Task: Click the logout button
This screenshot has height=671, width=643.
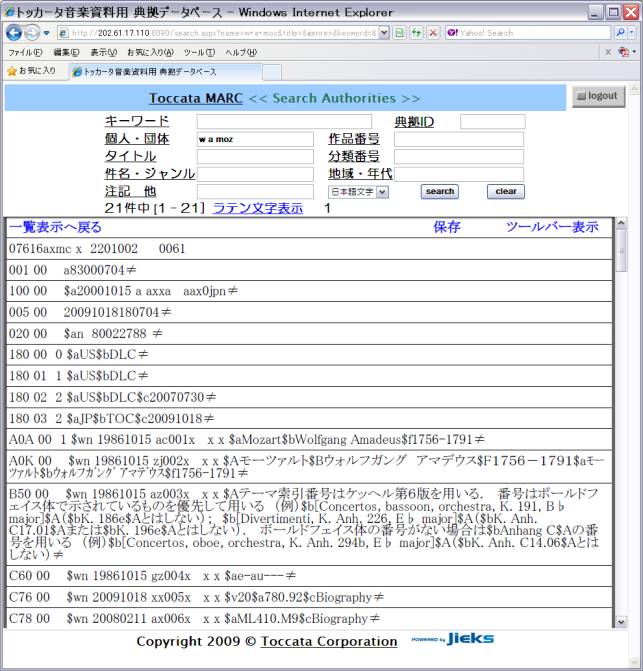Action: pos(598,96)
